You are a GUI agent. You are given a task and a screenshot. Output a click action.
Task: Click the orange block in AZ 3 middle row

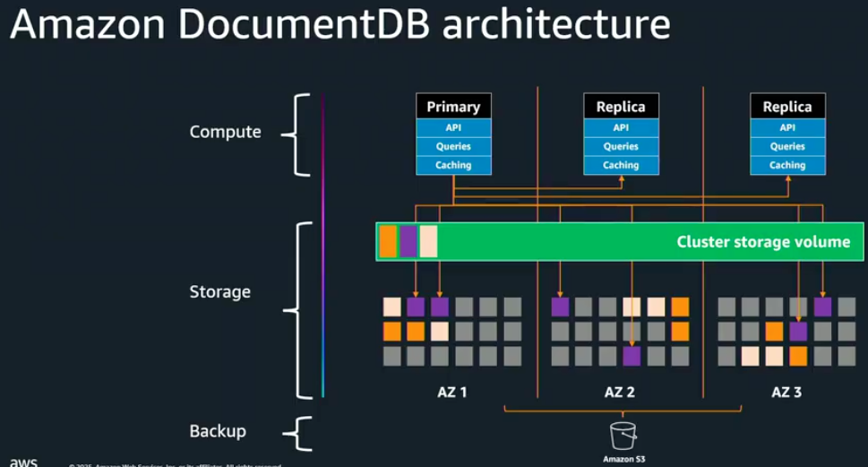coord(775,332)
